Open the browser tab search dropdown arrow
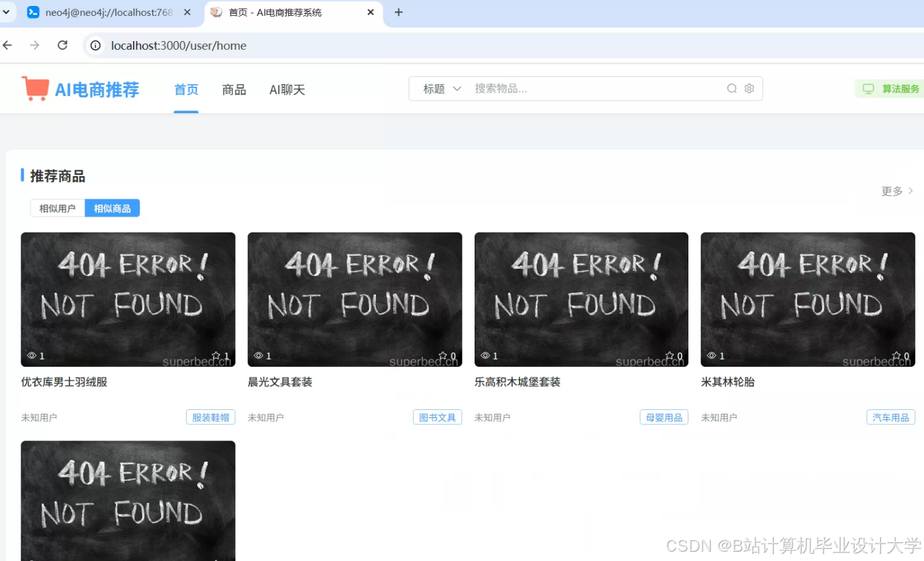The image size is (924, 561). 7,12
